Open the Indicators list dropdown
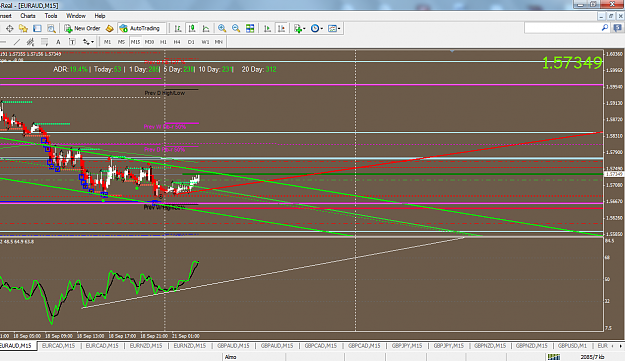The image size is (625, 361). [x=299, y=28]
